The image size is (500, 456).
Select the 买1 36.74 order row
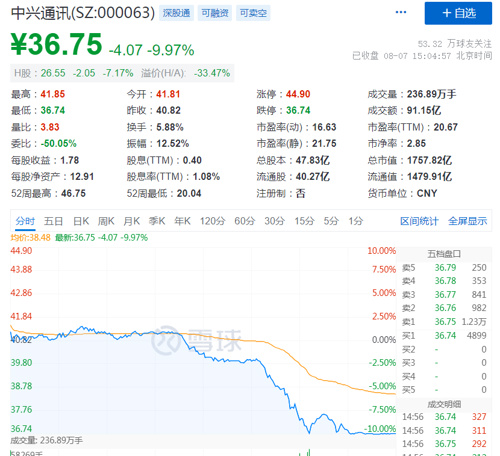click(x=444, y=335)
